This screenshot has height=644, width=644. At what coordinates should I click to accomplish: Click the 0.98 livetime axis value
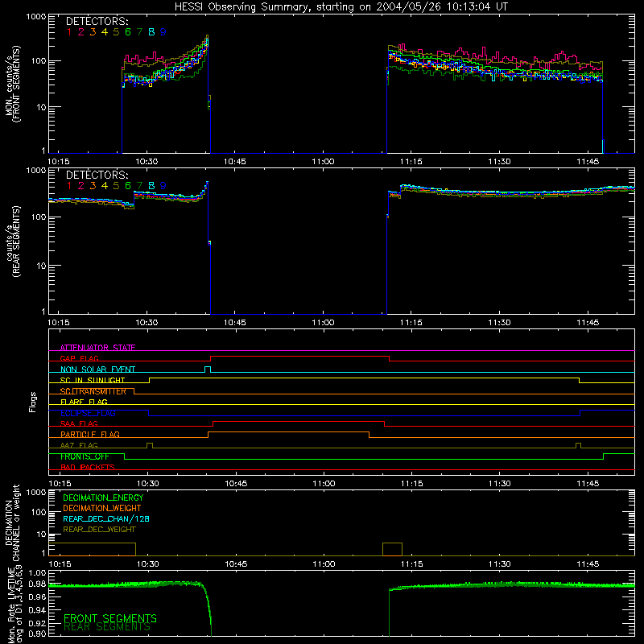(x=38, y=584)
